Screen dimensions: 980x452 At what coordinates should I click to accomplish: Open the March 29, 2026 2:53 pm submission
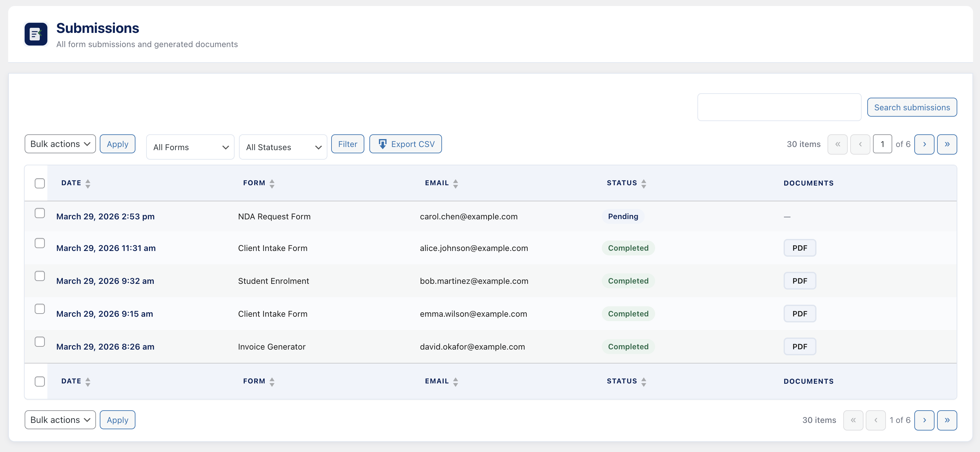click(x=105, y=216)
